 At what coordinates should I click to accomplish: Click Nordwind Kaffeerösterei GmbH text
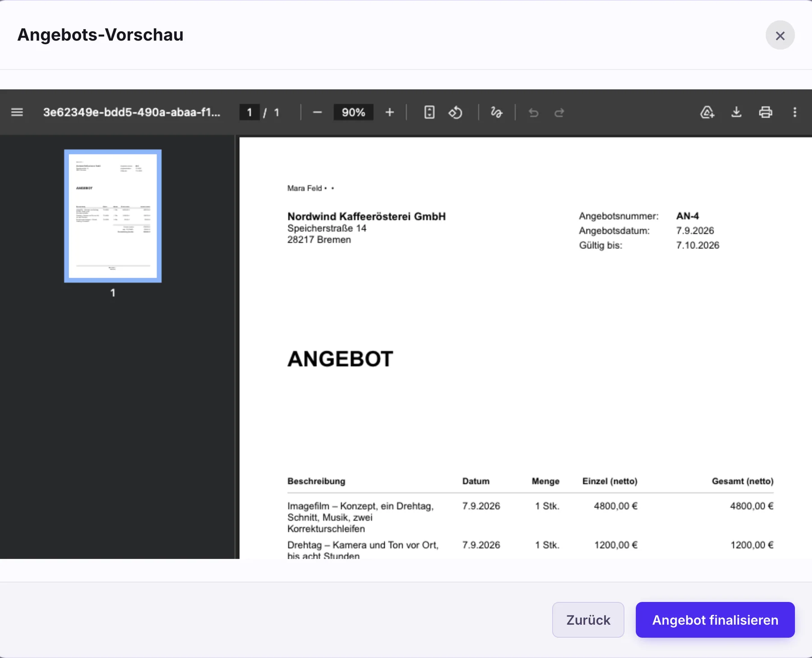[366, 216]
